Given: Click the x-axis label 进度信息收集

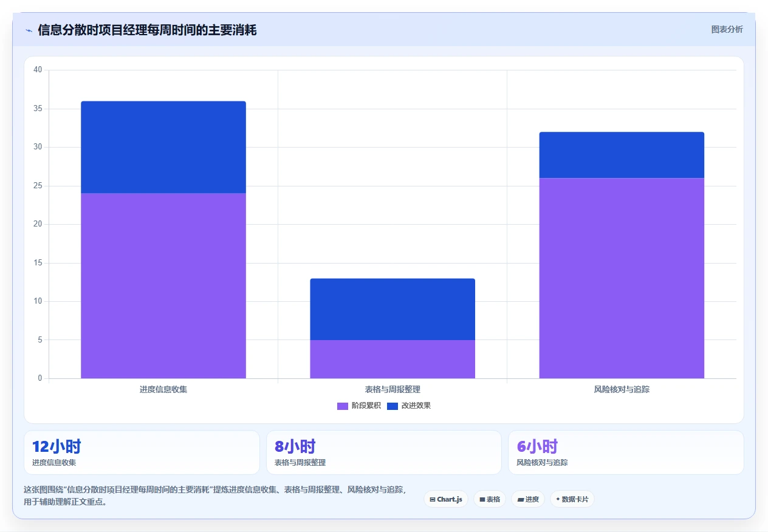Looking at the screenshot, I should coord(163,389).
